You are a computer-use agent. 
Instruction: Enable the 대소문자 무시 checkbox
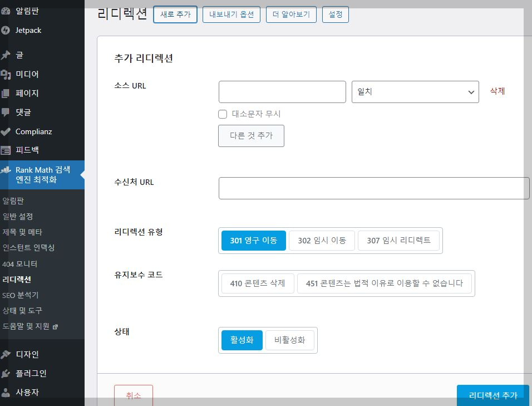pos(223,114)
